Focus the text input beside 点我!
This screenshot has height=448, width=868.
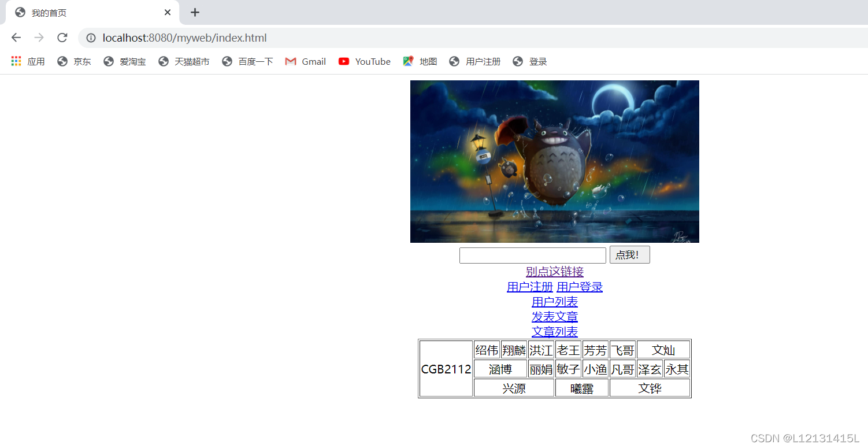pos(533,256)
